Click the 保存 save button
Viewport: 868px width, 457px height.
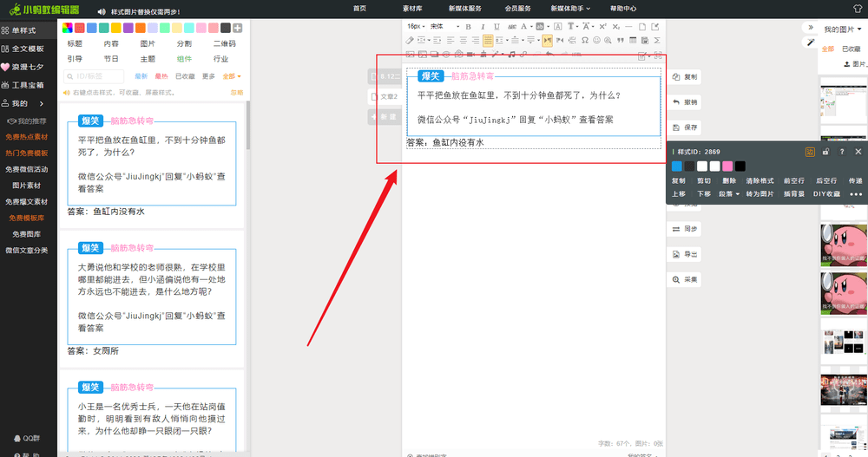(685, 127)
